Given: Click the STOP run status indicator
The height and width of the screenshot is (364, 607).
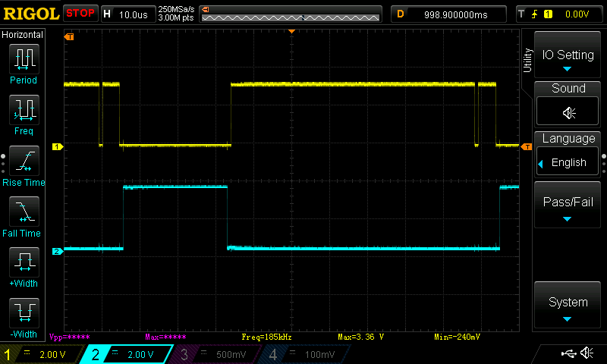Looking at the screenshot, I should (80, 13).
